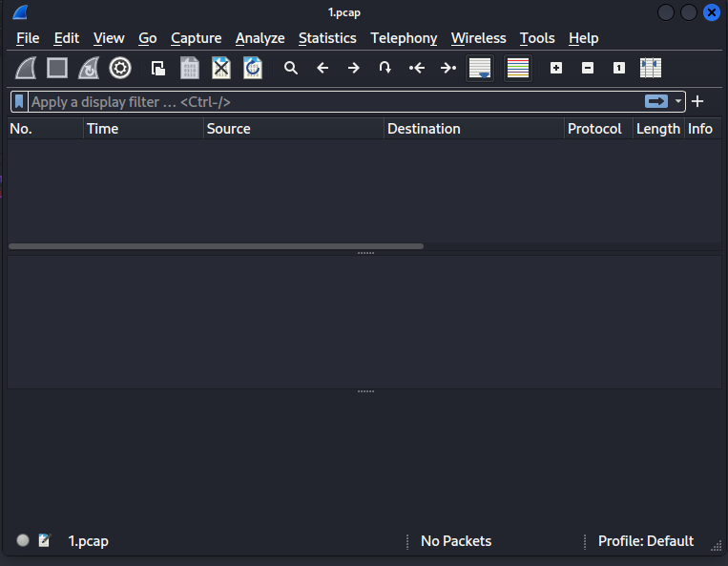Click the horizontal scrollbar in packet list
The width and height of the screenshot is (728, 566).
(x=216, y=246)
